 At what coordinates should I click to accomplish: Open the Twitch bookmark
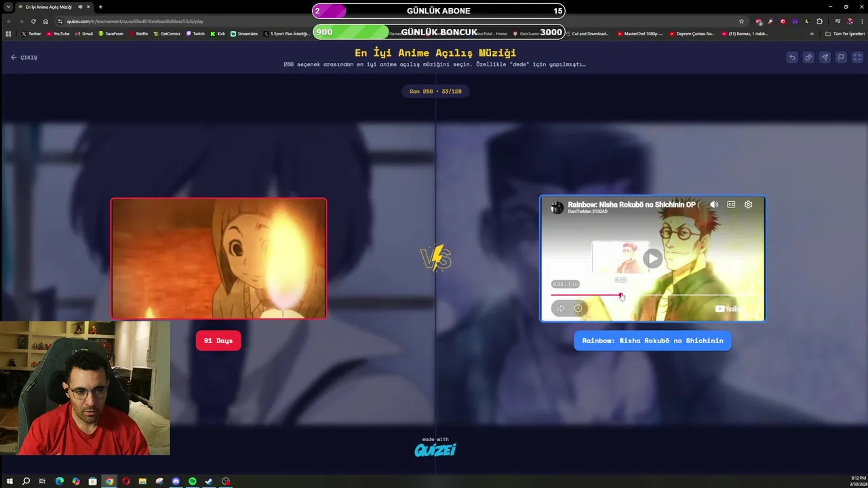(x=195, y=34)
